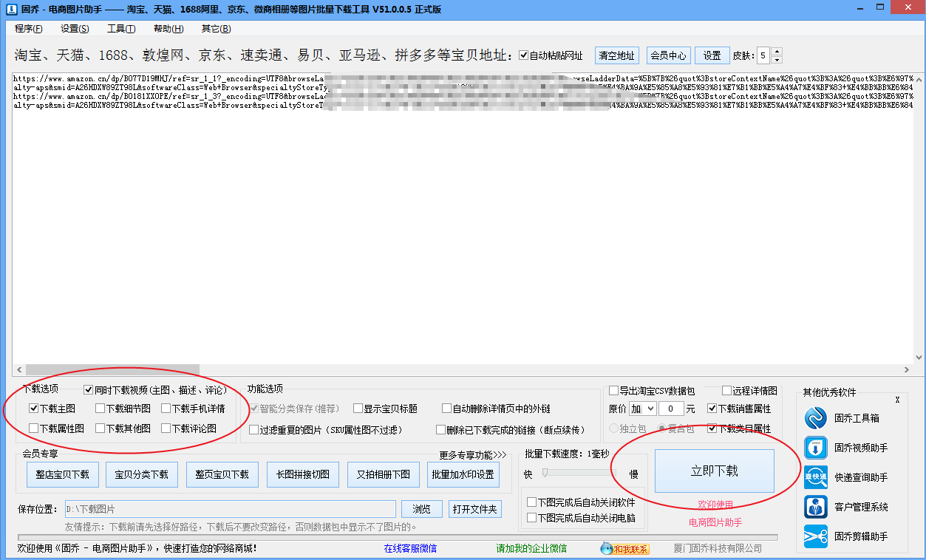Close the 其他优秀软件 panel with X
The width and height of the screenshot is (926, 560).
pos(897,400)
